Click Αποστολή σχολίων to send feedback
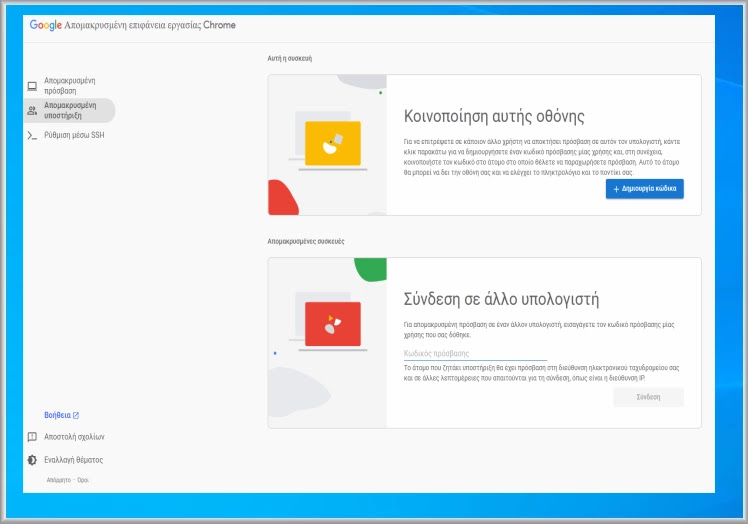The image size is (748, 524). [74, 437]
